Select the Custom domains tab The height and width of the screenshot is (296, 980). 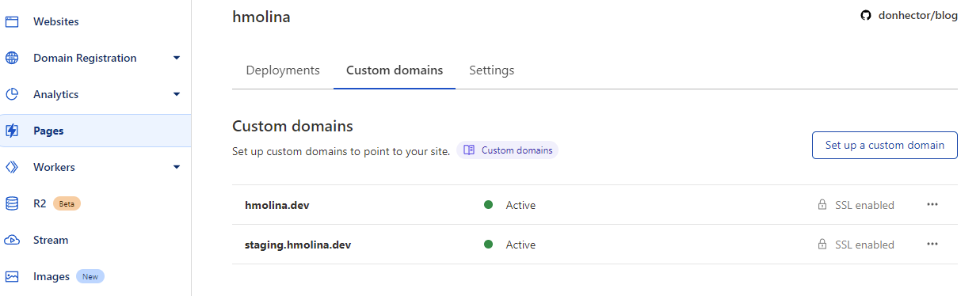pyautogui.click(x=395, y=70)
